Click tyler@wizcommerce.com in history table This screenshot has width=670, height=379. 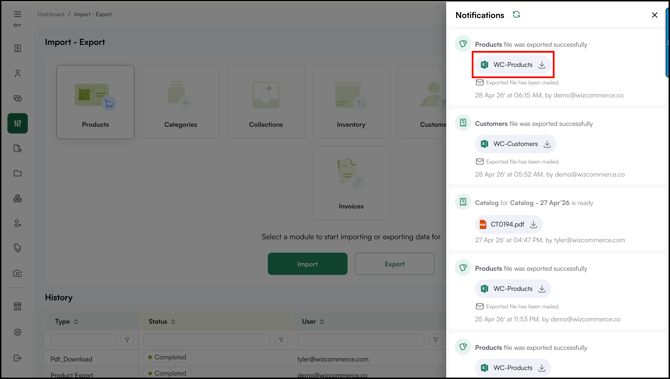coord(333,359)
